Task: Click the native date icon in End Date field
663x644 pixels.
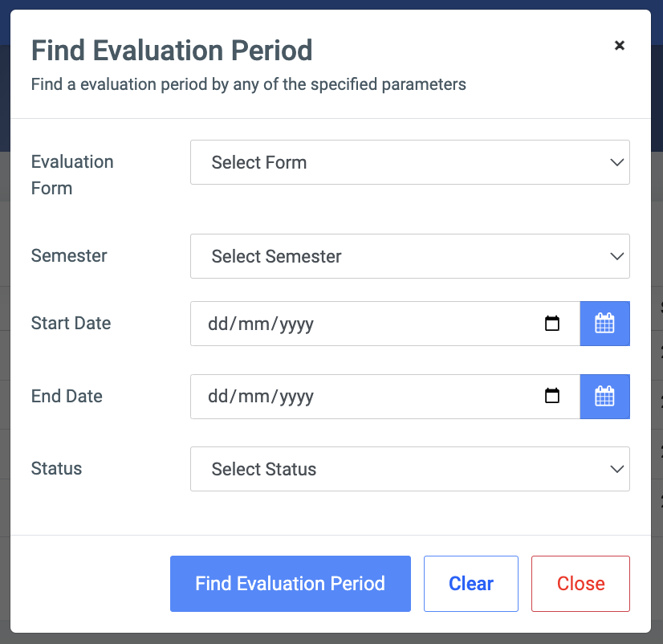Action: coord(552,396)
